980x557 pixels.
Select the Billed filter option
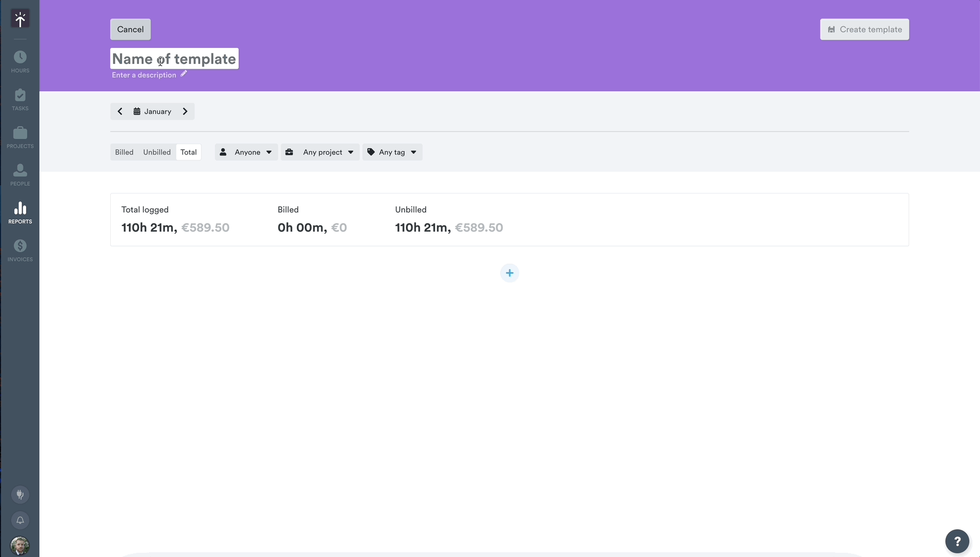tap(124, 152)
